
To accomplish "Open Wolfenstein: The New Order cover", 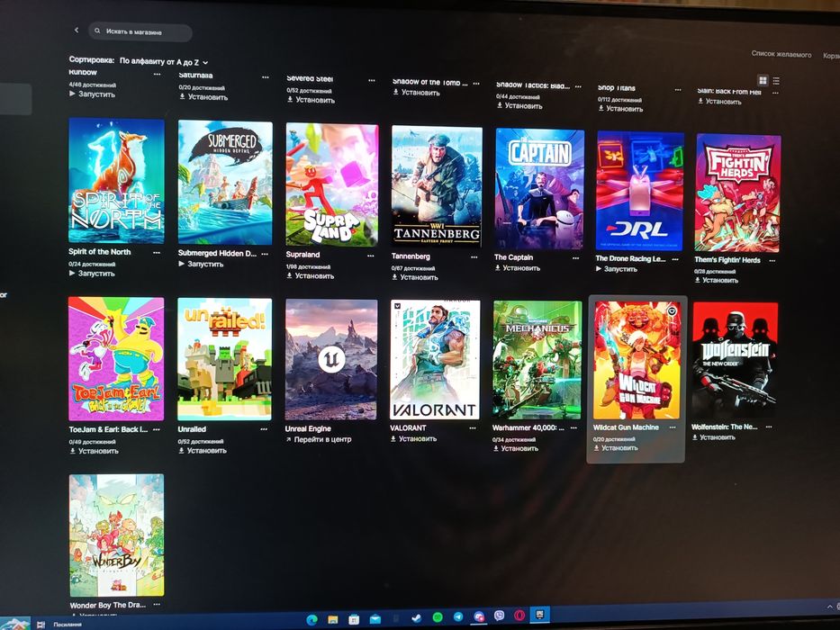I will [735, 359].
